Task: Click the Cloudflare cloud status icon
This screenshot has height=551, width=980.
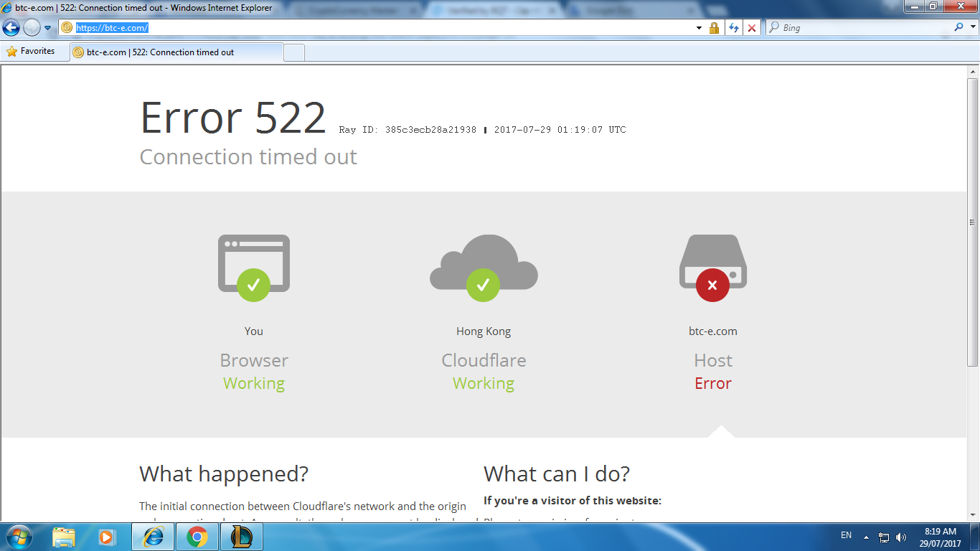Action: 484,268
